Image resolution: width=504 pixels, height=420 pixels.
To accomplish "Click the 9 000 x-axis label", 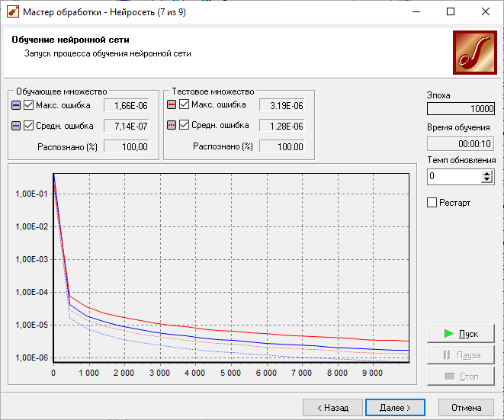I will click(x=372, y=373).
